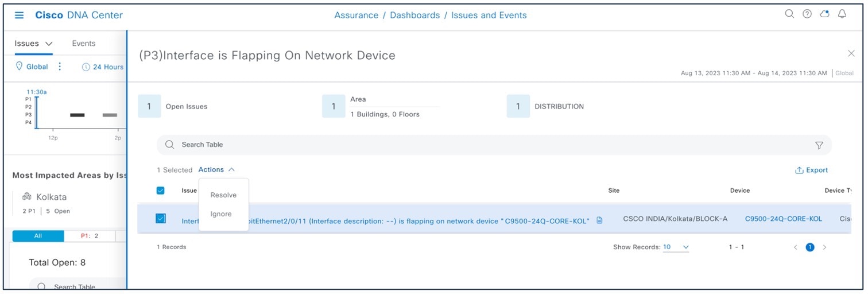The image size is (868, 295).
Task: Click the CSCO INDIA/Kolkata/BLOCK-A site cell
Action: 675,219
